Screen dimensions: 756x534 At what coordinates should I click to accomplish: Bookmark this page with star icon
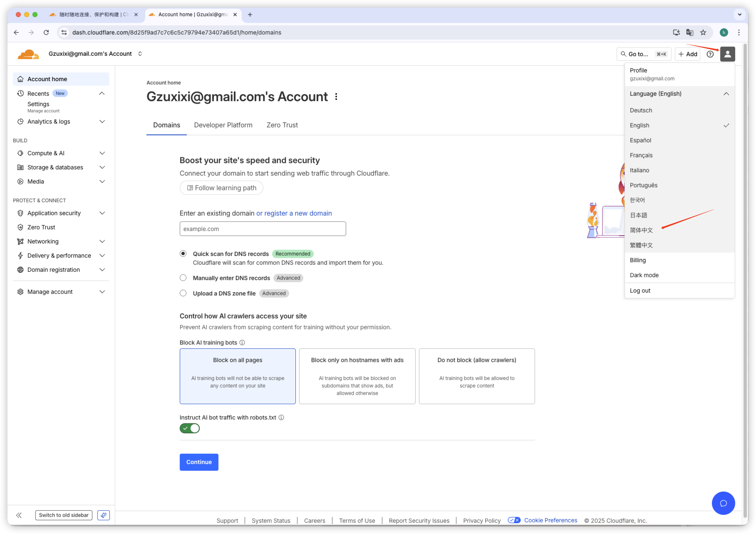point(703,32)
